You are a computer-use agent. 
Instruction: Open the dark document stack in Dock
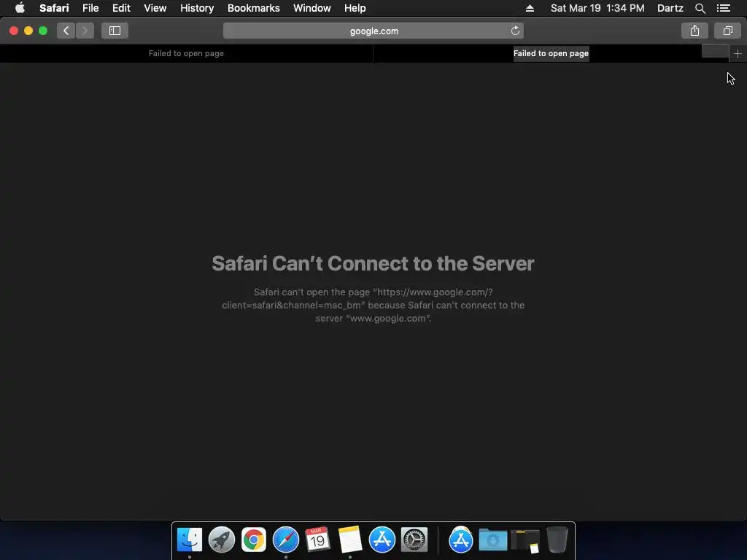(525, 540)
